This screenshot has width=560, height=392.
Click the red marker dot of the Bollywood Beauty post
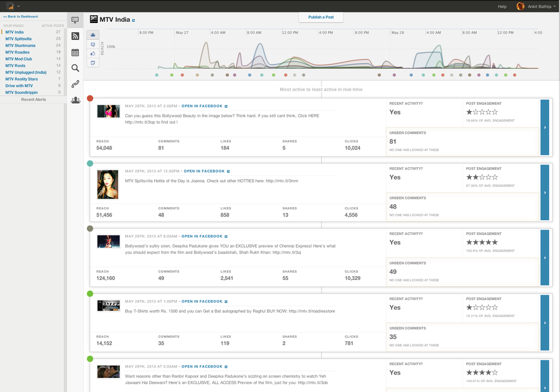coord(90,98)
